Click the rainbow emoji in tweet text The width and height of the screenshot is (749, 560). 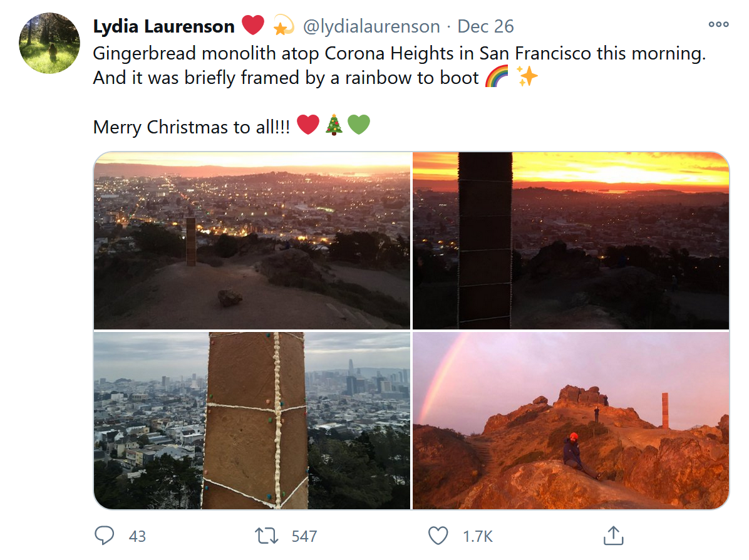pos(497,76)
